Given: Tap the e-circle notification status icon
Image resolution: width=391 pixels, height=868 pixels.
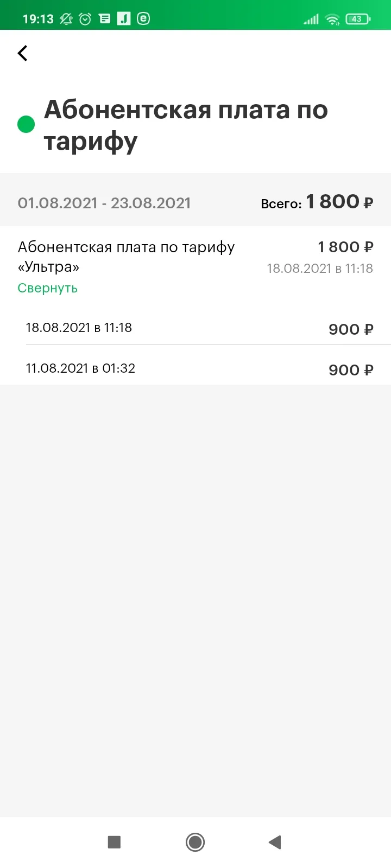Looking at the screenshot, I should click(143, 19).
